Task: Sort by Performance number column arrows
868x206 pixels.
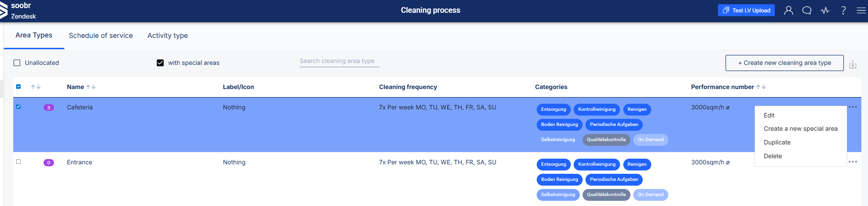Action: pos(761,87)
